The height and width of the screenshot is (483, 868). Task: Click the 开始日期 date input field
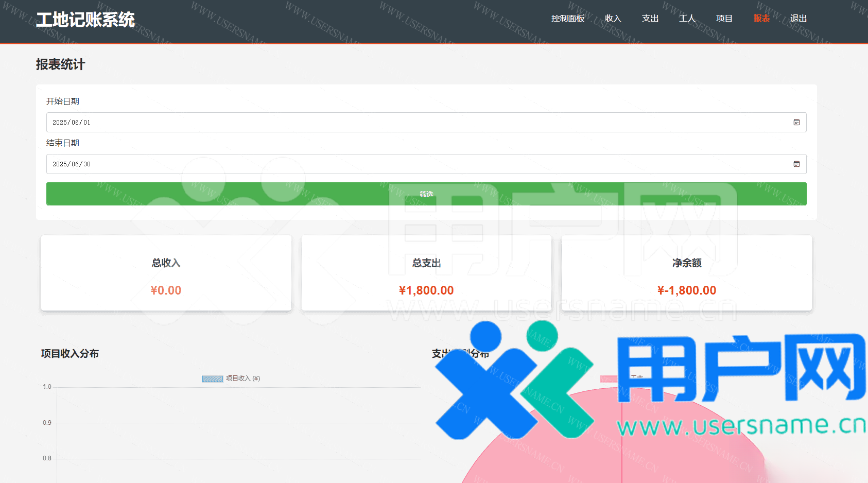click(426, 123)
